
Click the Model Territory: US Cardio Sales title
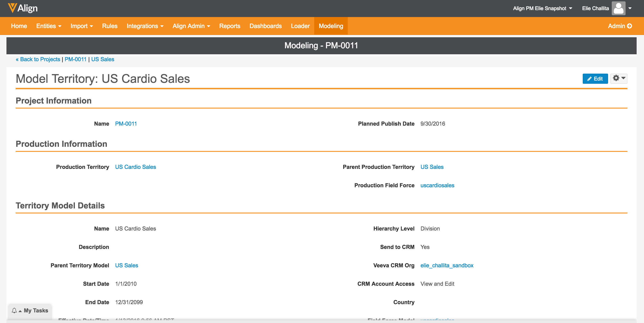coord(103,79)
